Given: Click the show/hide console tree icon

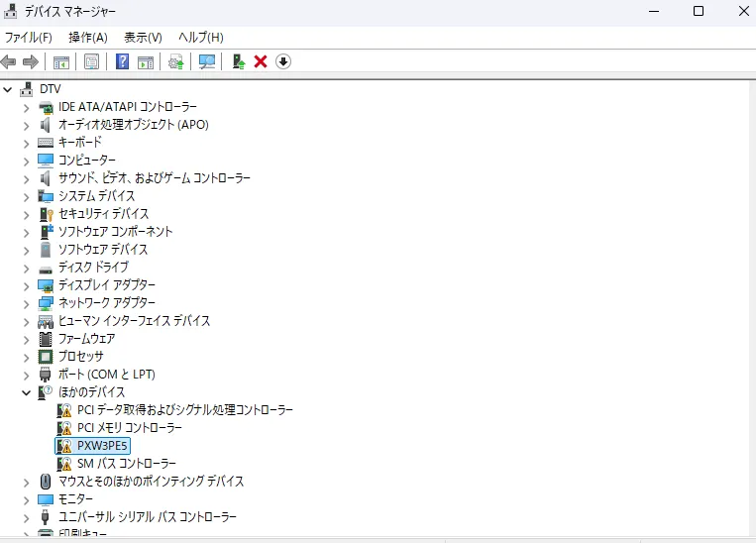Looking at the screenshot, I should tap(61, 61).
